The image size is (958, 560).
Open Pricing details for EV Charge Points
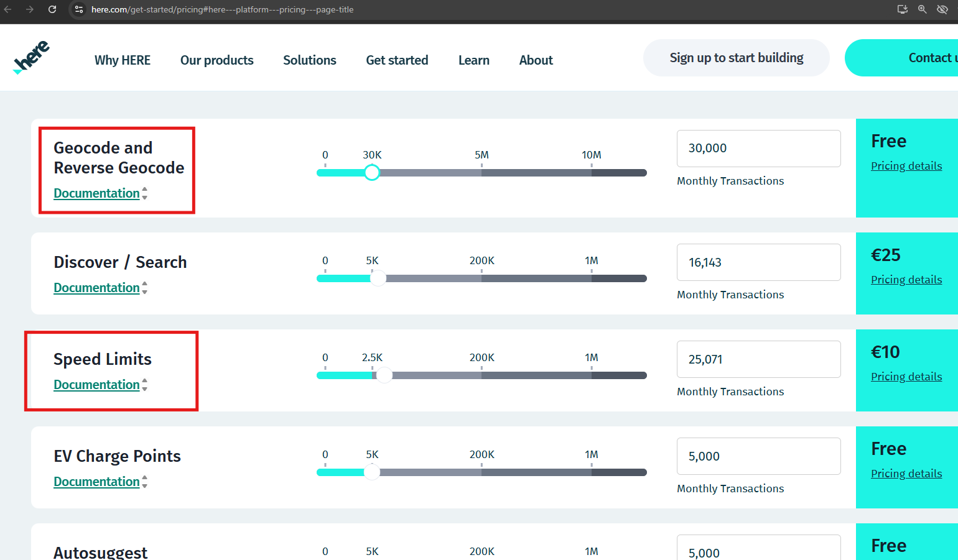click(x=906, y=474)
